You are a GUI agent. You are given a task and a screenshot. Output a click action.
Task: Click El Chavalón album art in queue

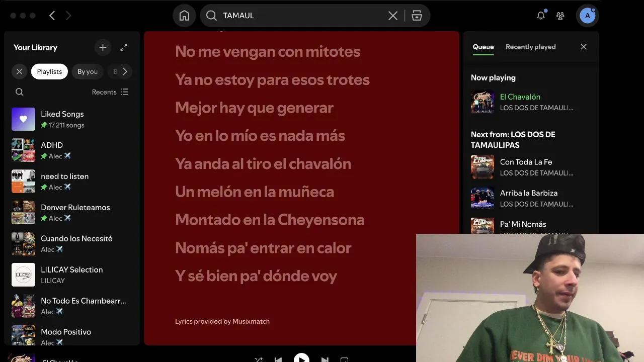coord(482,102)
